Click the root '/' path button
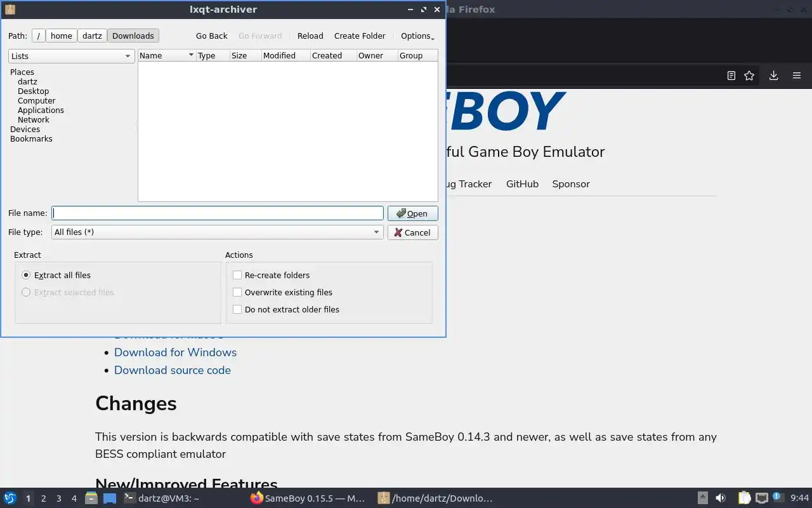This screenshot has height=508, width=812. coord(38,36)
